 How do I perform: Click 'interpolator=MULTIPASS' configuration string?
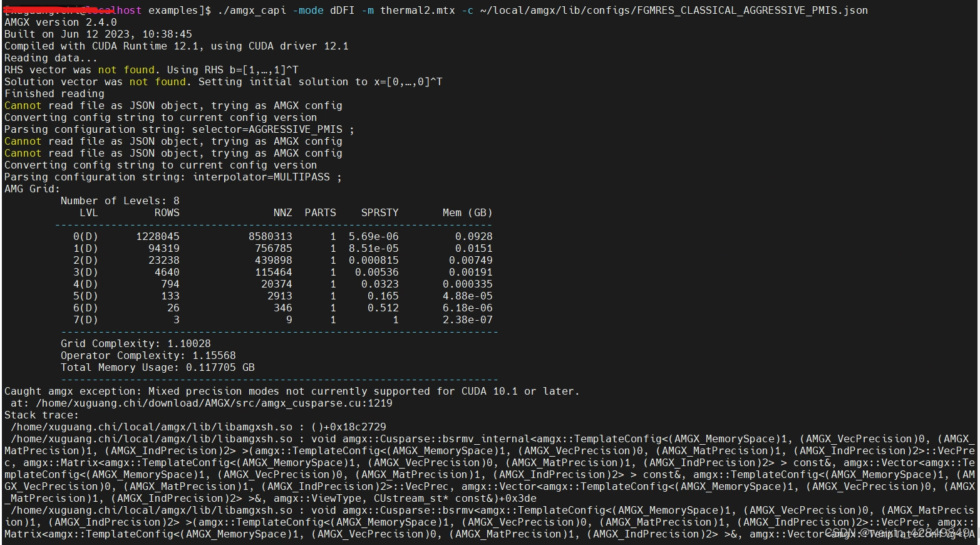[261, 177]
